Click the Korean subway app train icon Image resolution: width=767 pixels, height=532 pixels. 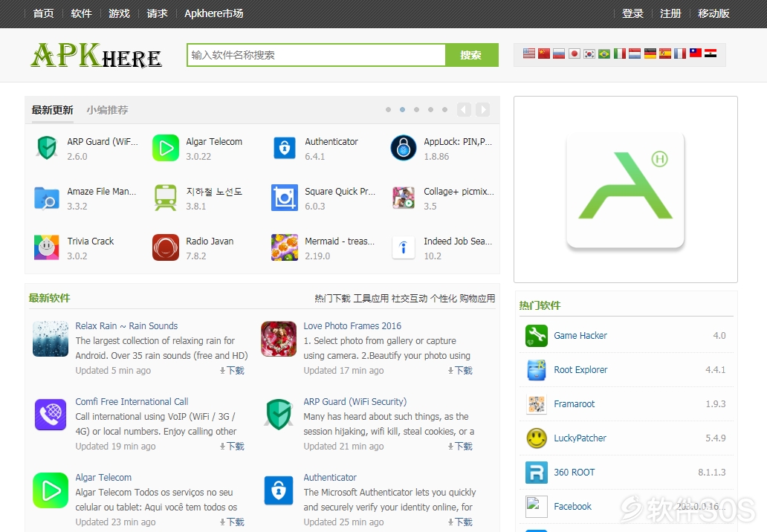pos(166,198)
